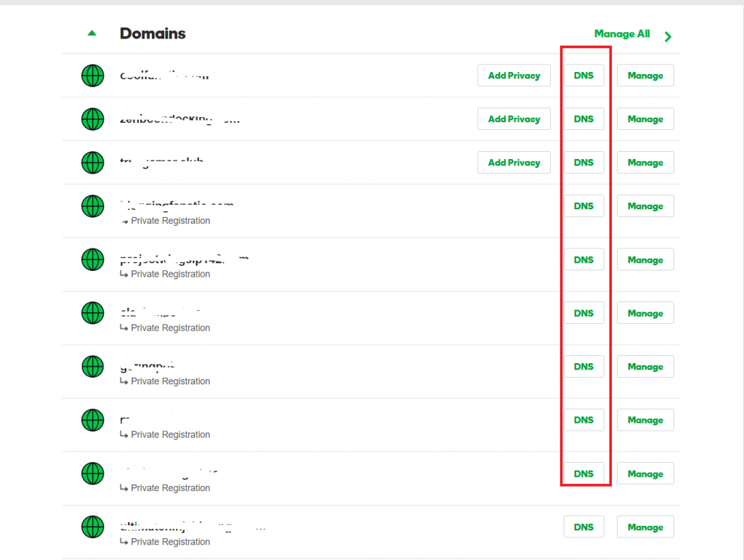Collapse the Domains section triangle
This screenshot has width=744, height=560.
[x=92, y=33]
